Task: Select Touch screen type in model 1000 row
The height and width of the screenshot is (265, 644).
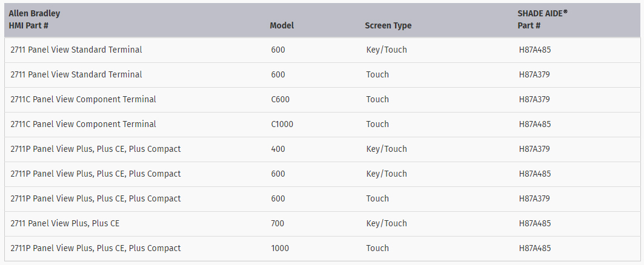Action: point(377,248)
